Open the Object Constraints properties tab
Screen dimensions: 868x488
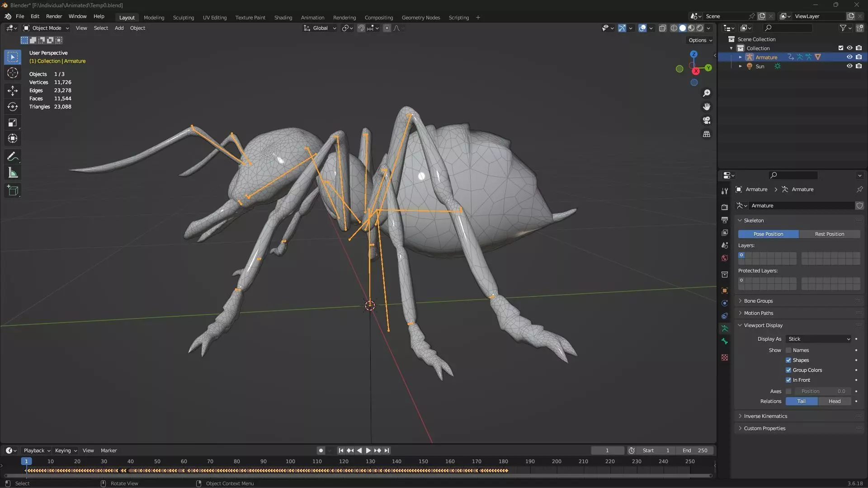pos(725,316)
